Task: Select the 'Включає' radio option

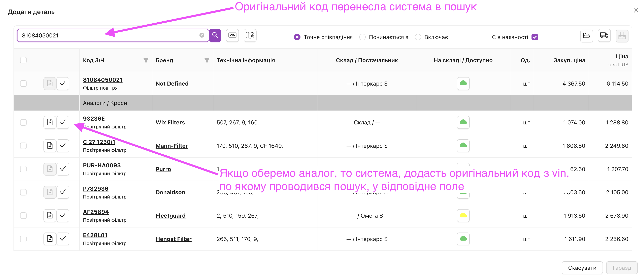Action: 418,37
